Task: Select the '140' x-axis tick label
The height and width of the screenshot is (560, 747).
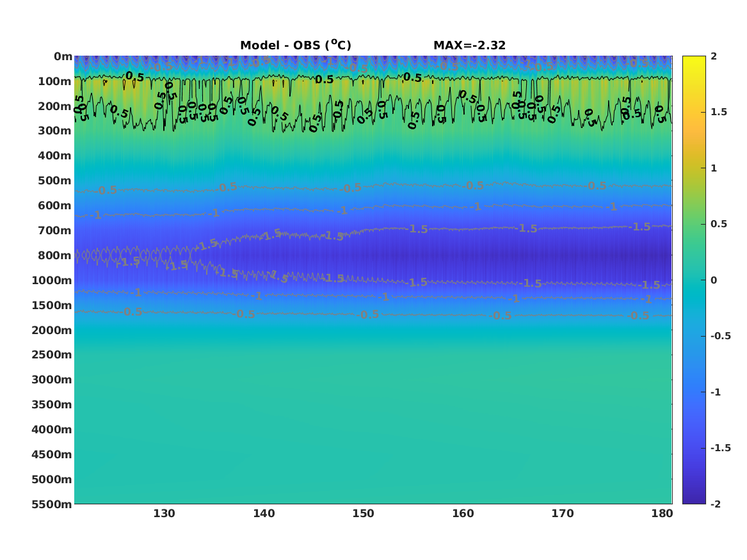Action: [x=264, y=513]
